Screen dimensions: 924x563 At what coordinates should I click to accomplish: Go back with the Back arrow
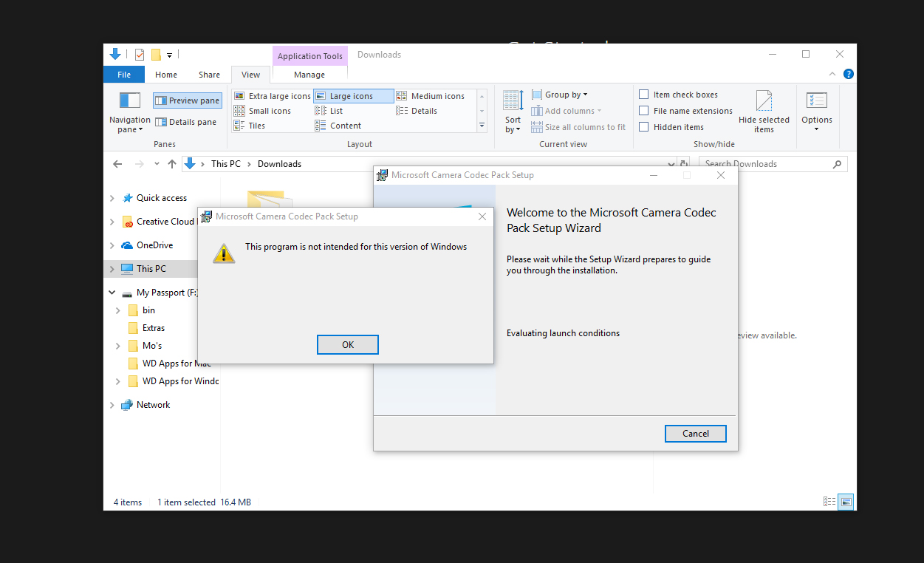tap(117, 164)
